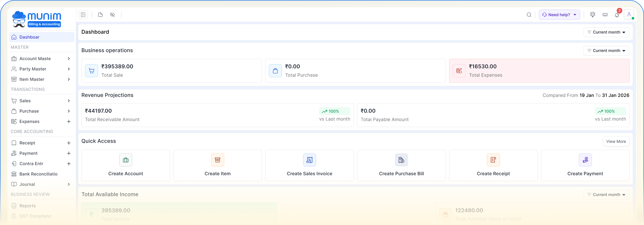Click the munim Billing & Accounting logo
This screenshot has height=225, width=644.
point(37,19)
